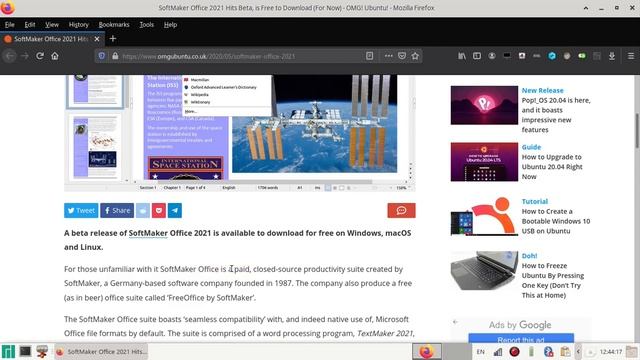The image size is (640, 360).
Task: Open the Firefox hamburger menu
Action: coord(631,56)
